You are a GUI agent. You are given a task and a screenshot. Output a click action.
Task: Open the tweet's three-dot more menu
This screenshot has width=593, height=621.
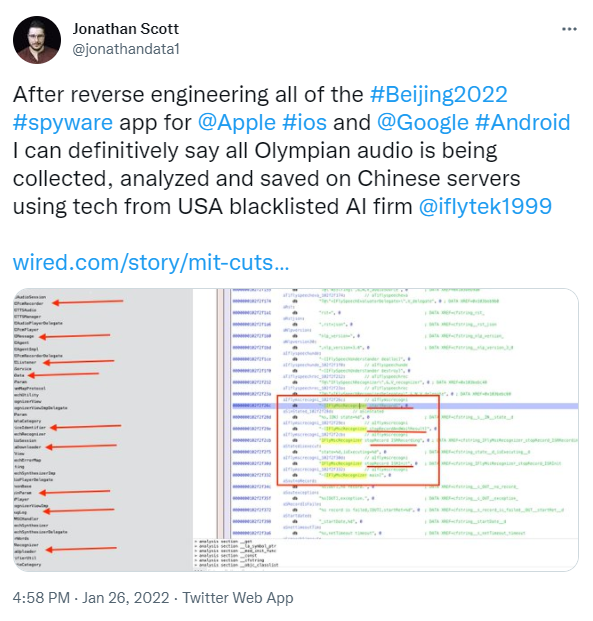click(x=569, y=29)
